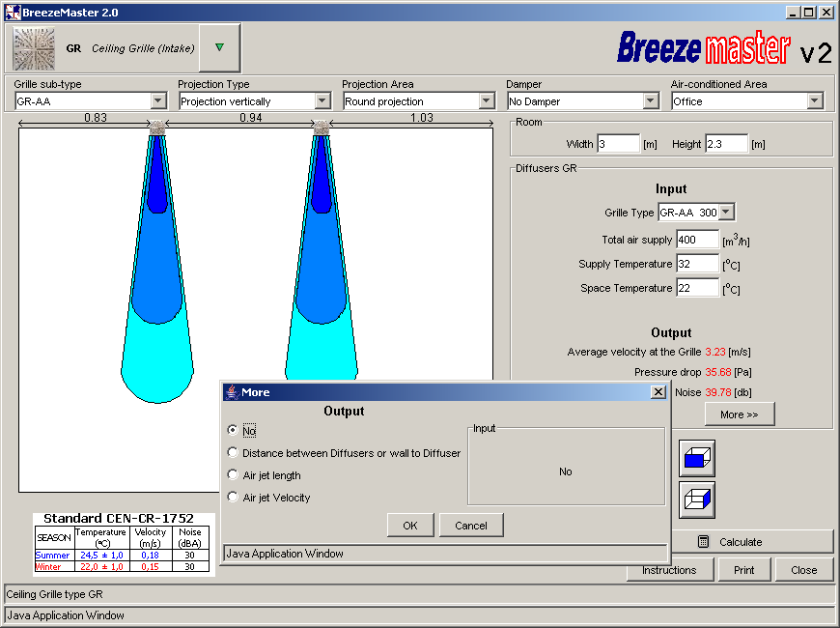Screen dimensions: 840x628
Task: Click the Print button
Action: tap(744, 570)
